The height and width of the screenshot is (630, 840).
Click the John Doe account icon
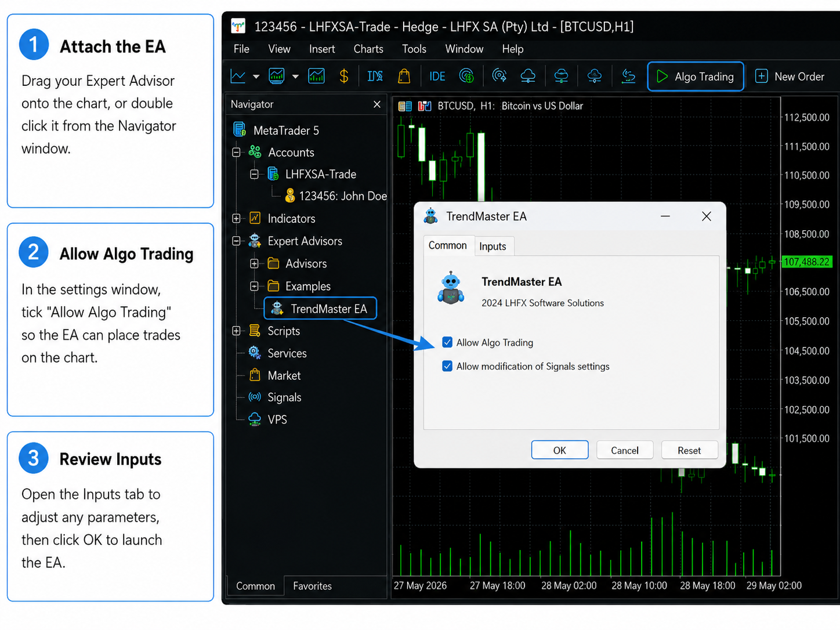point(290,195)
